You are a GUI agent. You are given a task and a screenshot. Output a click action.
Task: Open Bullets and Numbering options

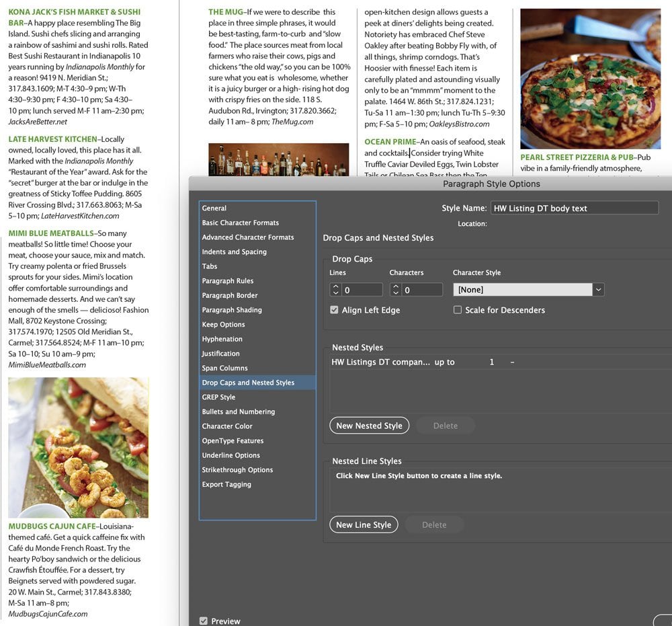click(x=239, y=412)
